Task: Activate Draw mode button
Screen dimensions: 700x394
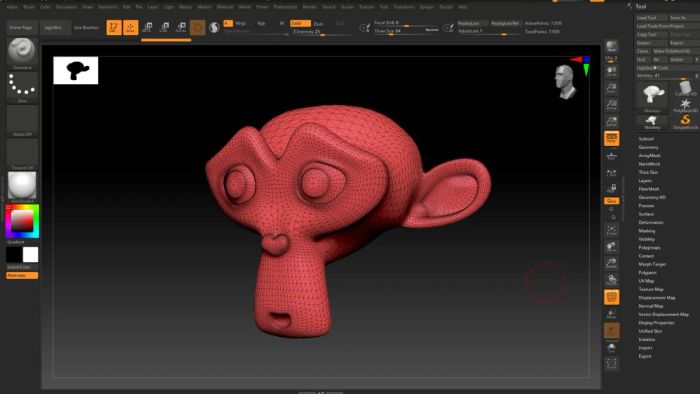Action: pos(130,27)
